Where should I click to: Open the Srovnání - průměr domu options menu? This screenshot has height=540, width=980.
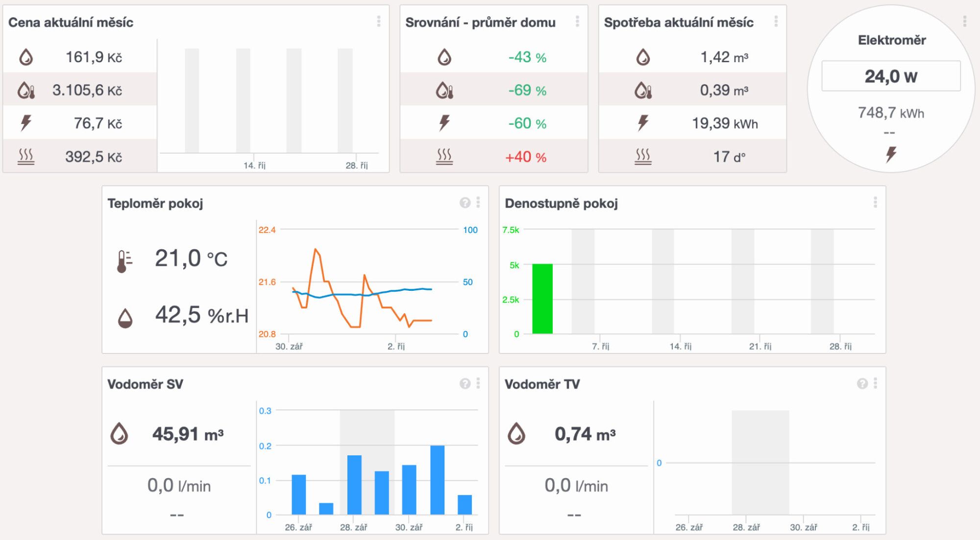click(x=577, y=21)
